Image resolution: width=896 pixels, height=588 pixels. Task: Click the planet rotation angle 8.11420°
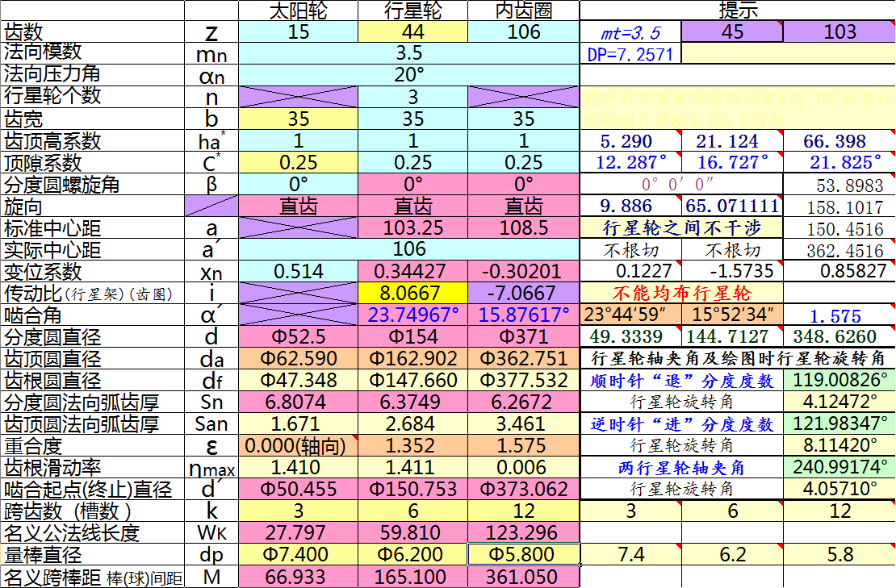[839, 445]
